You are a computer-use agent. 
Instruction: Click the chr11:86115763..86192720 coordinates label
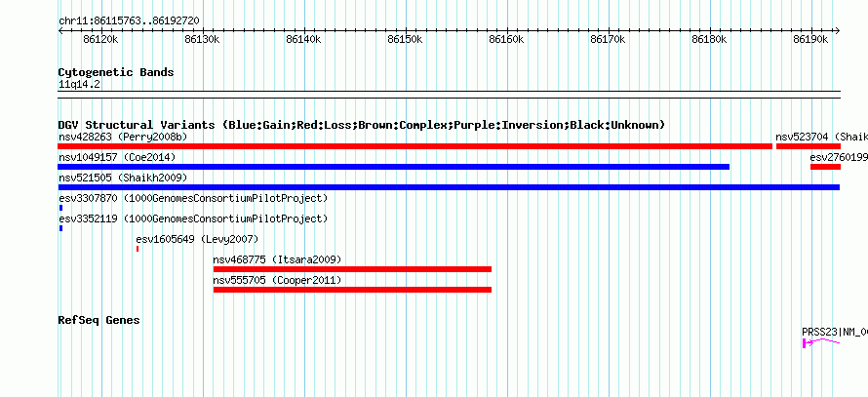pos(129,21)
